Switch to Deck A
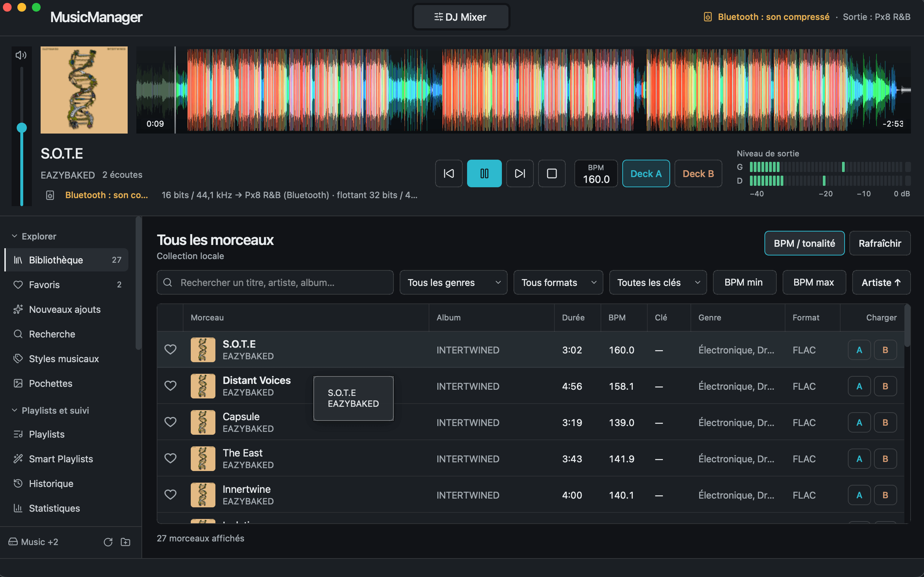Viewport: 924px width, 577px height. click(646, 173)
